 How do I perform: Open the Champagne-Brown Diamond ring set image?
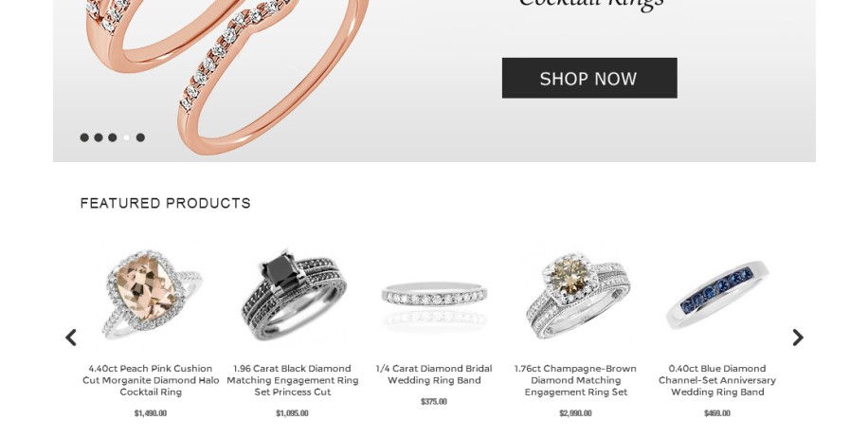click(576, 295)
